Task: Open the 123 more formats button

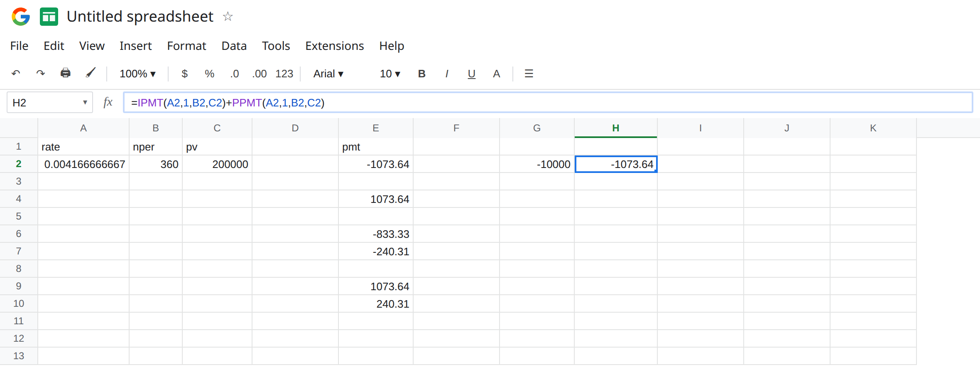Action: point(284,74)
